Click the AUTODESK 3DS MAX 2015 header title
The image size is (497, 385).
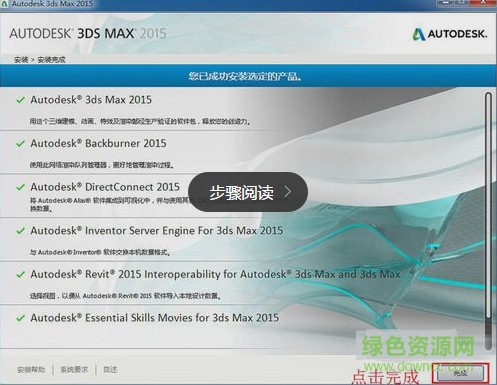(x=88, y=34)
